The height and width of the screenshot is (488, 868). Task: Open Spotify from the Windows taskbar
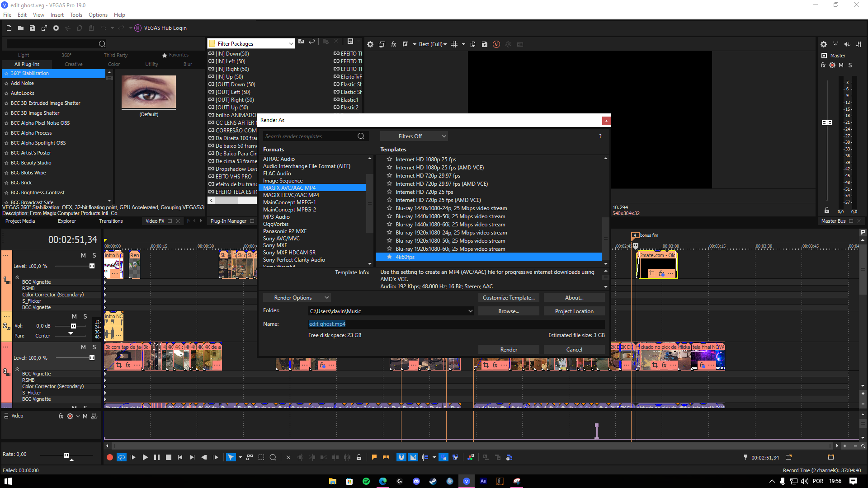(366, 481)
